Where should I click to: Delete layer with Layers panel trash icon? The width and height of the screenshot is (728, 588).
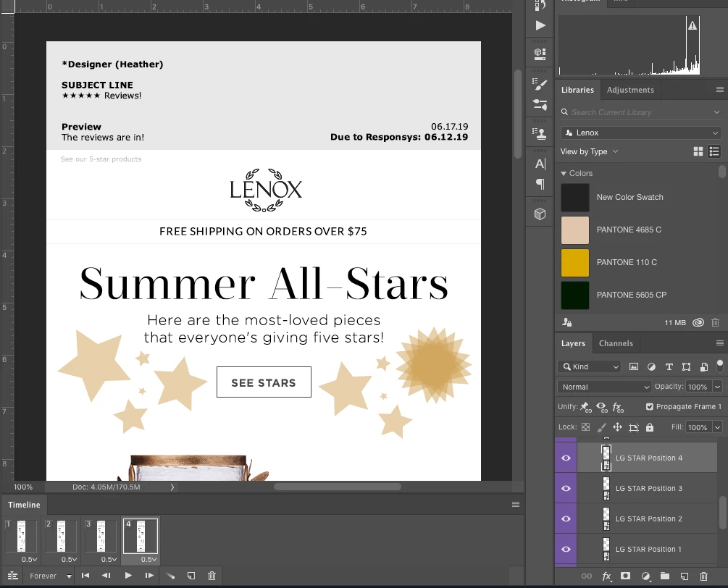click(x=703, y=576)
